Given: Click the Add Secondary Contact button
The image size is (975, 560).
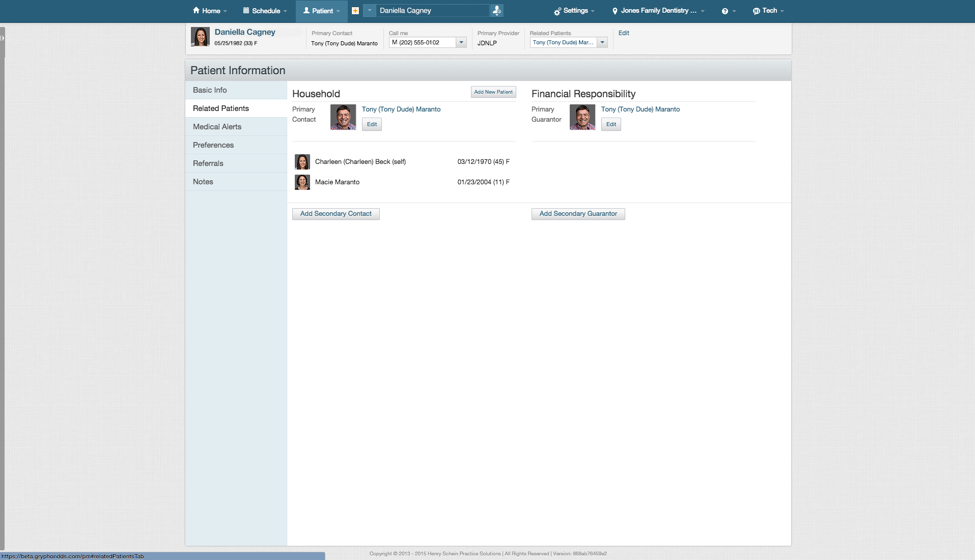Looking at the screenshot, I should pos(336,214).
